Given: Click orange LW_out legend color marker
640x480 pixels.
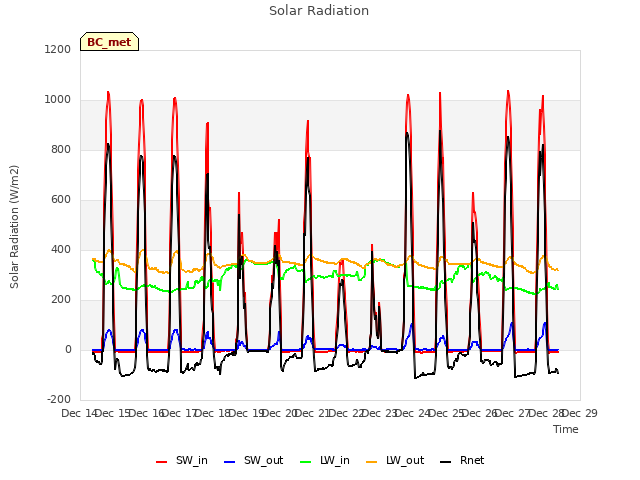Looking at the screenshot, I should [x=372, y=462].
